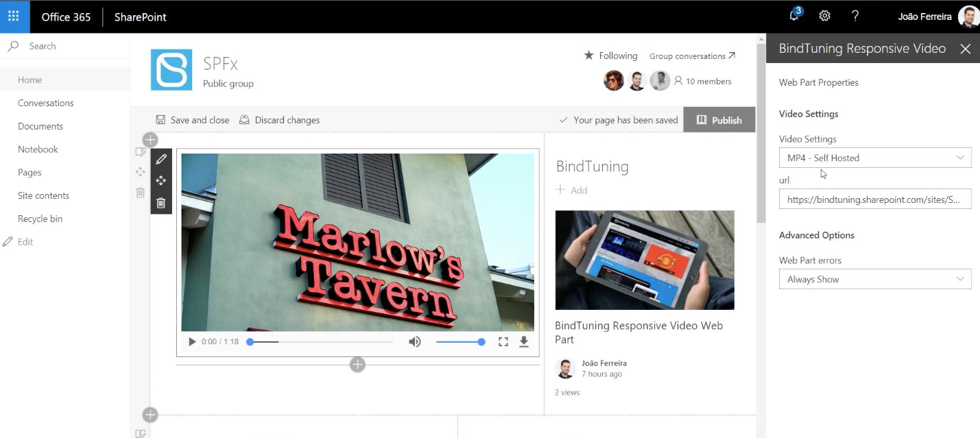Image resolution: width=980 pixels, height=438 pixels.
Task: Close the BindTuning Responsive Video pane
Action: click(966, 49)
